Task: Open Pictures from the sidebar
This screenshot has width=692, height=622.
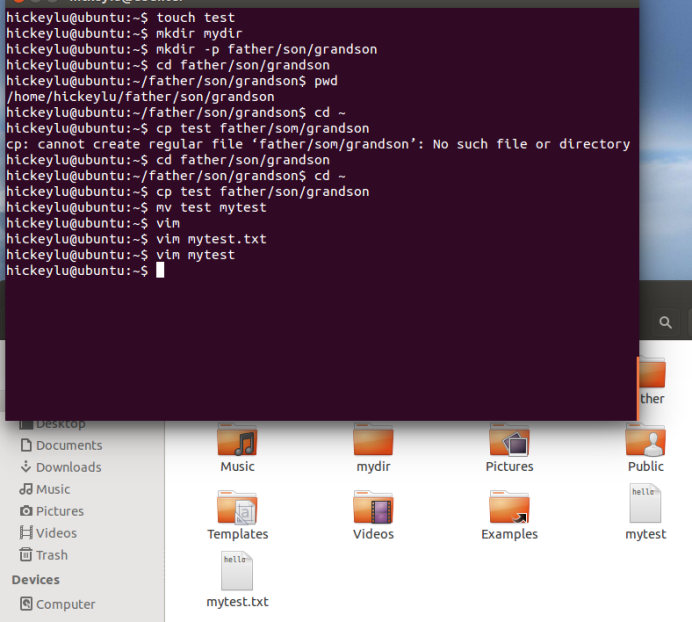Action: point(59,511)
